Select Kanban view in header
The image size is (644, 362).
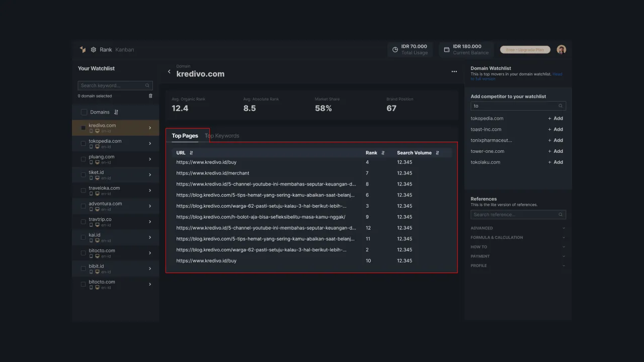[x=124, y=50]
